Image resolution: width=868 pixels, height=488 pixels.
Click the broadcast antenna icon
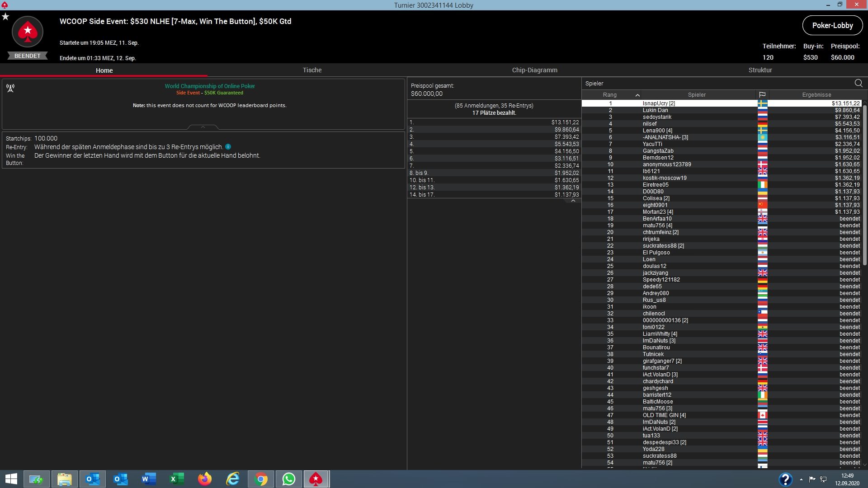(10, 88)
